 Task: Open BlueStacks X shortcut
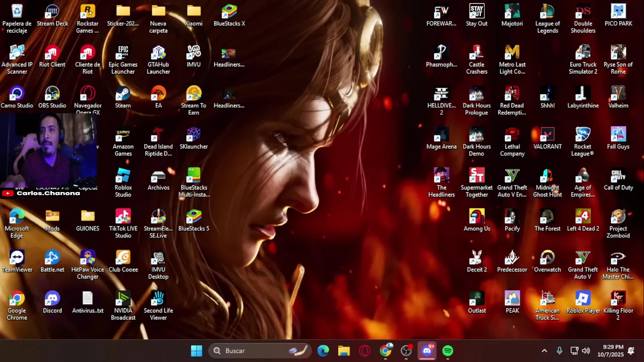229,15
